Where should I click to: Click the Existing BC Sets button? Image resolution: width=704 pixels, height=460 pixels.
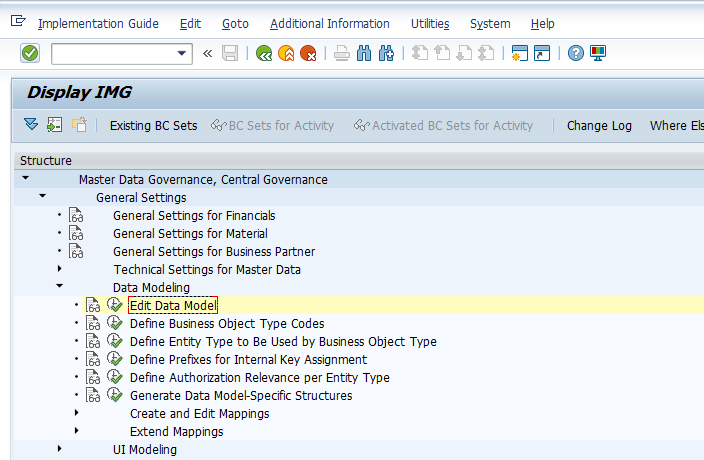tap(154, 126)
